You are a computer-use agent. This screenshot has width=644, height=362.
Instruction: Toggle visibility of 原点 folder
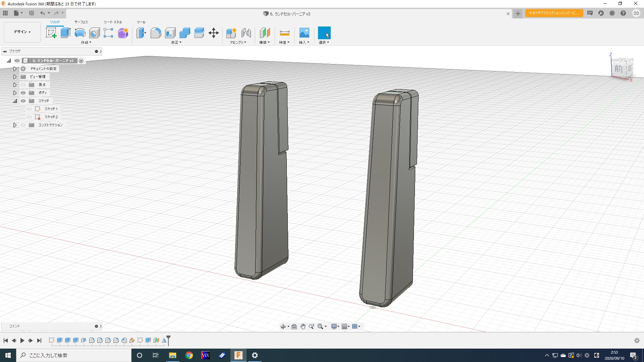tap(23, 85)
